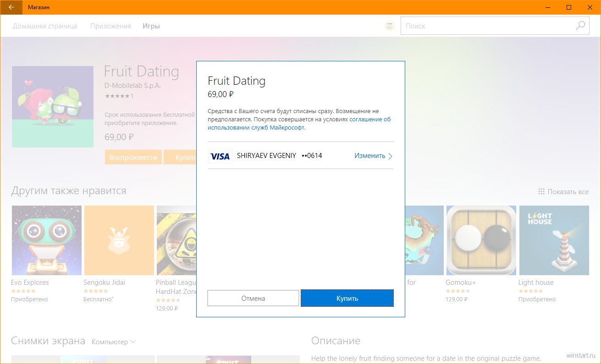Click the Visa card logo

tap(220, 156)
